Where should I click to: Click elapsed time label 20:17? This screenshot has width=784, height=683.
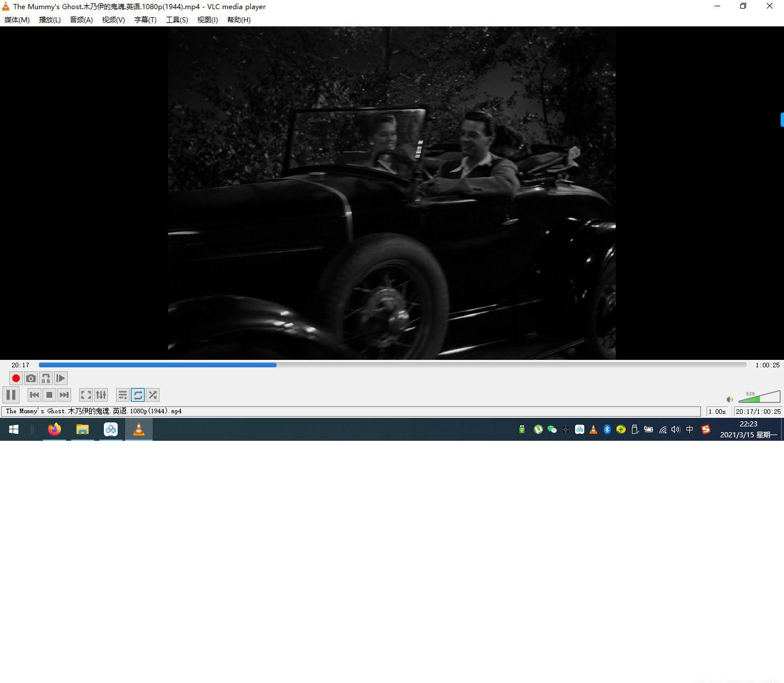tap(20, 365)
